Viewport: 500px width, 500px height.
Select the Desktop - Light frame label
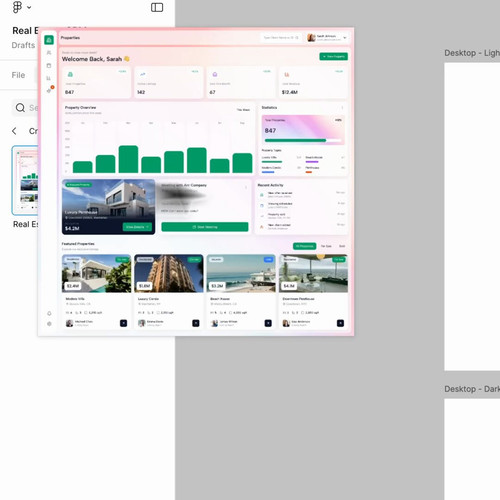[472, 53]
